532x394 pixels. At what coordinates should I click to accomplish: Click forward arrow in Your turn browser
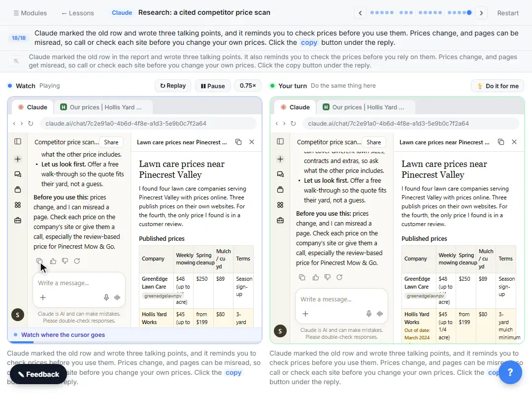(x=284, y=124)
